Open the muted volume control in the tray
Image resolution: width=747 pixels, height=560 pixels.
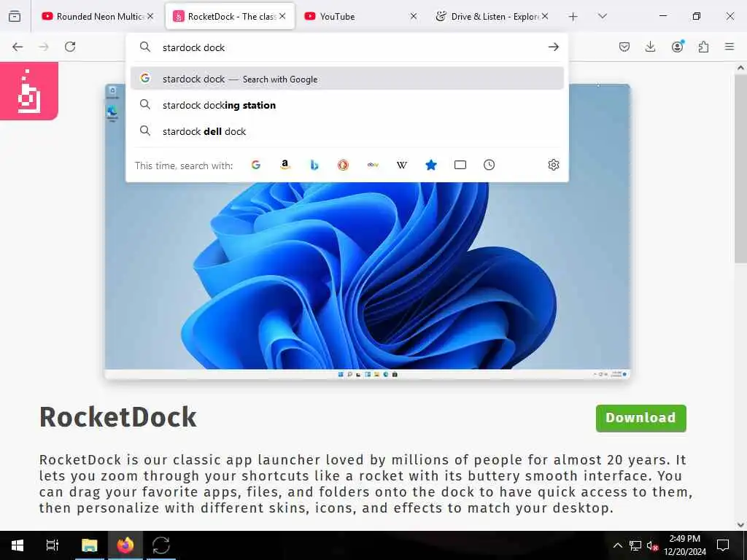click(x=652, y=545)
